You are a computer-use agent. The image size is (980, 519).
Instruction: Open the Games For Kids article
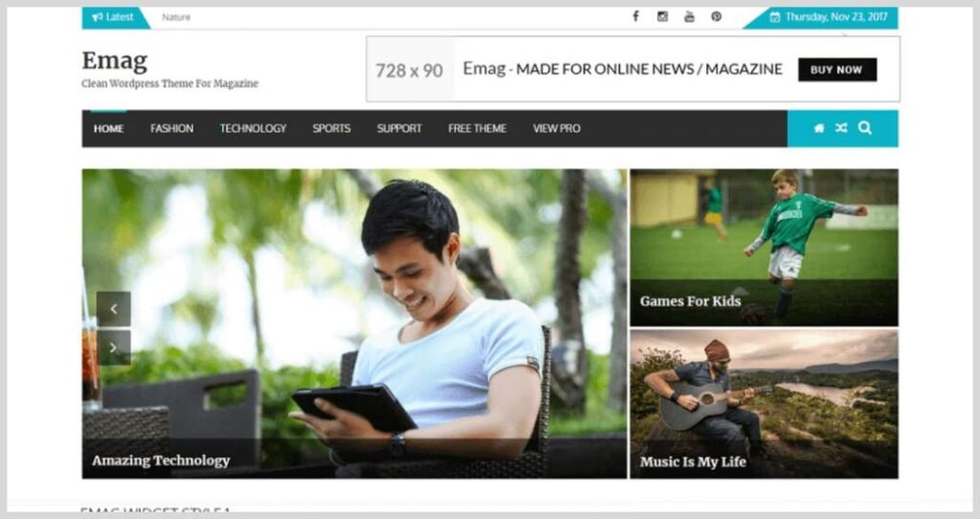(x=691, y=302)
